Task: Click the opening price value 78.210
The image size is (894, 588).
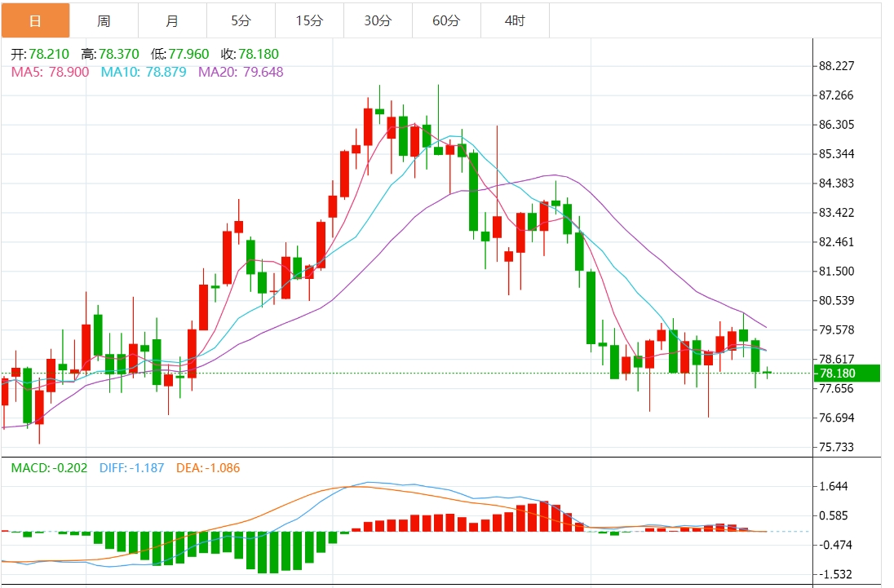Action: click(49, 54)
